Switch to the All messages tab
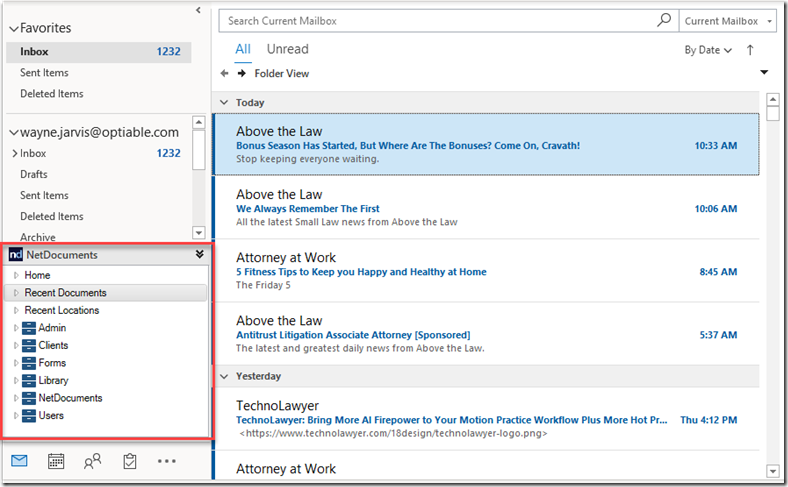Viewport: 788px width, 487px height. (x=243, y=49)
